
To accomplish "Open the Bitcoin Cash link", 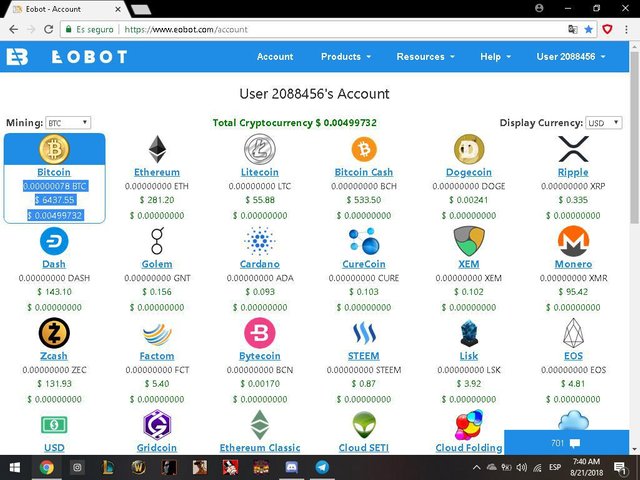I will [x=364, y=172].
